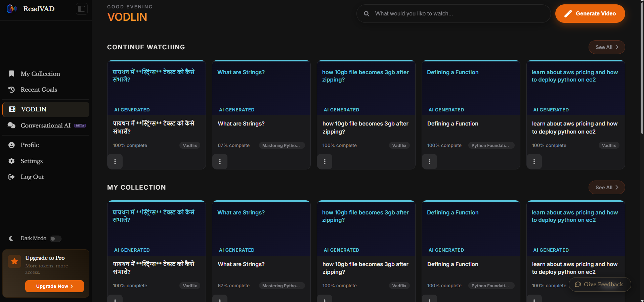
Task: Expand My Collection with See All
Action: 607,188
